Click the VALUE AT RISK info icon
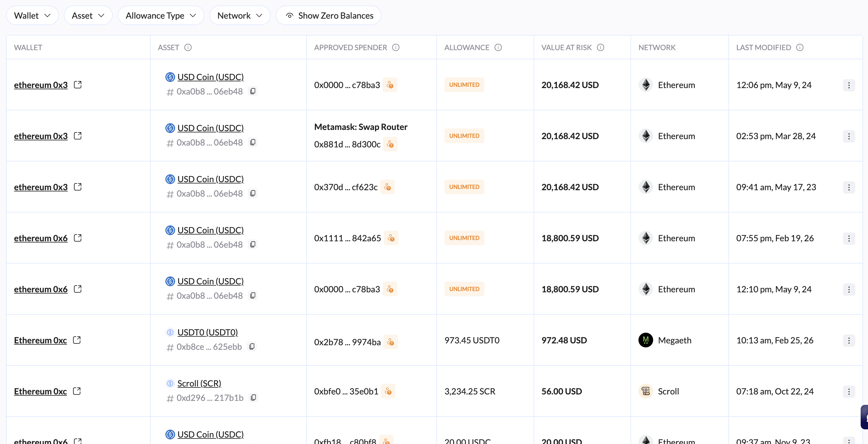Image resolution: width=868 pixels, height=444 pixels. click(601, 47)
